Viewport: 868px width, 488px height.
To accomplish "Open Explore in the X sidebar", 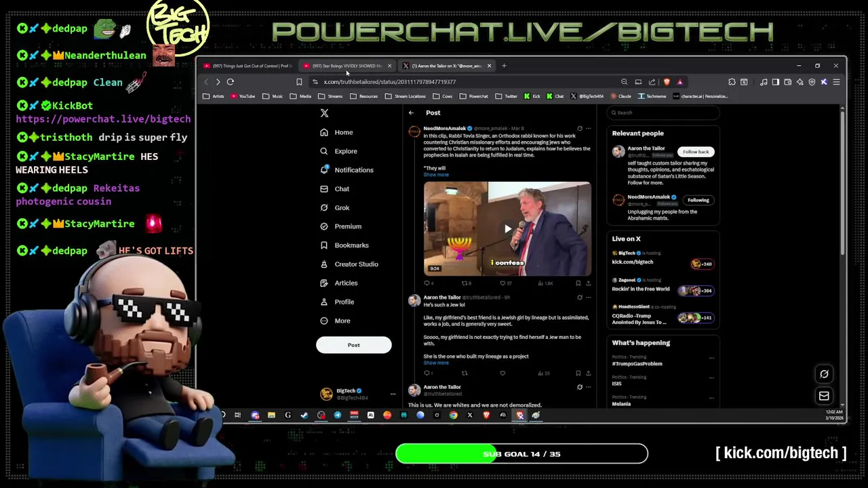I will (338, 151).
